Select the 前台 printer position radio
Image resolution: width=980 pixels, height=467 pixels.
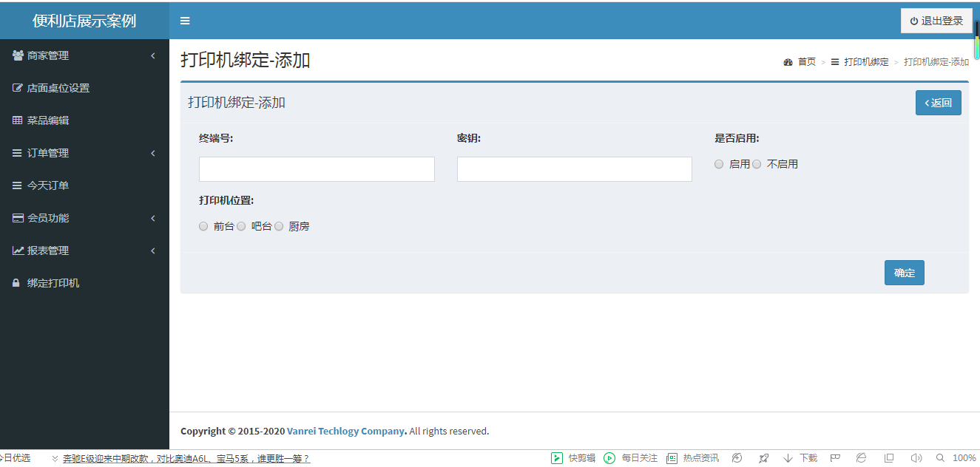point(203,227)
